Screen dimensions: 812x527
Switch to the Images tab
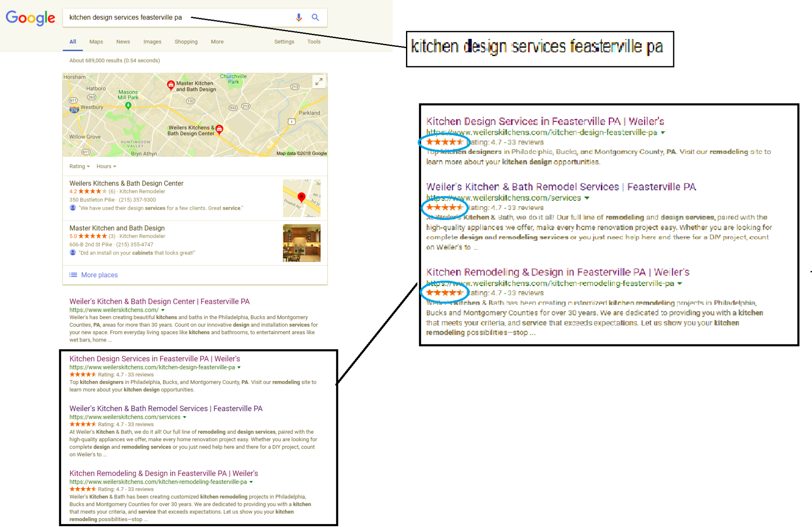point(152,42)
